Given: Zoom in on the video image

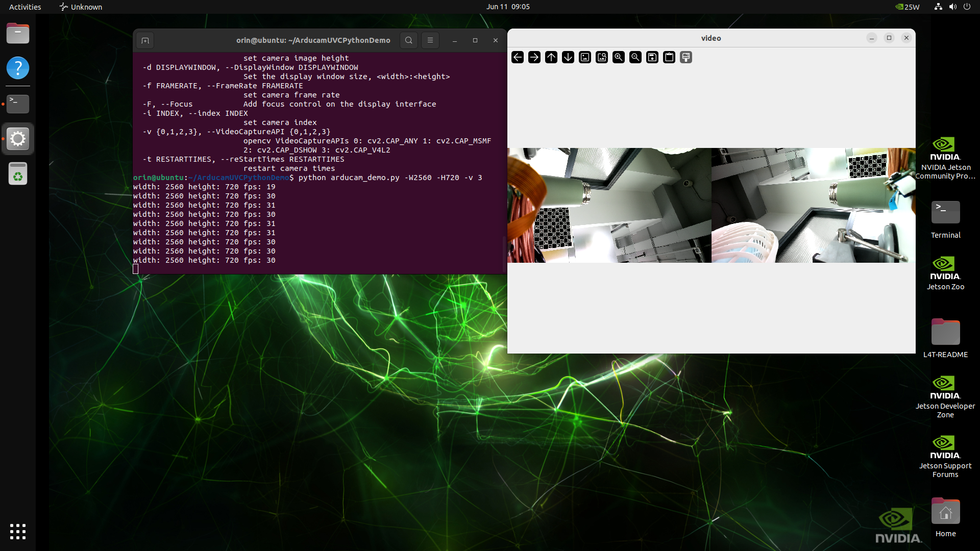Looking at the screenshot, I should pyautogui.click(x=619, y=57).
